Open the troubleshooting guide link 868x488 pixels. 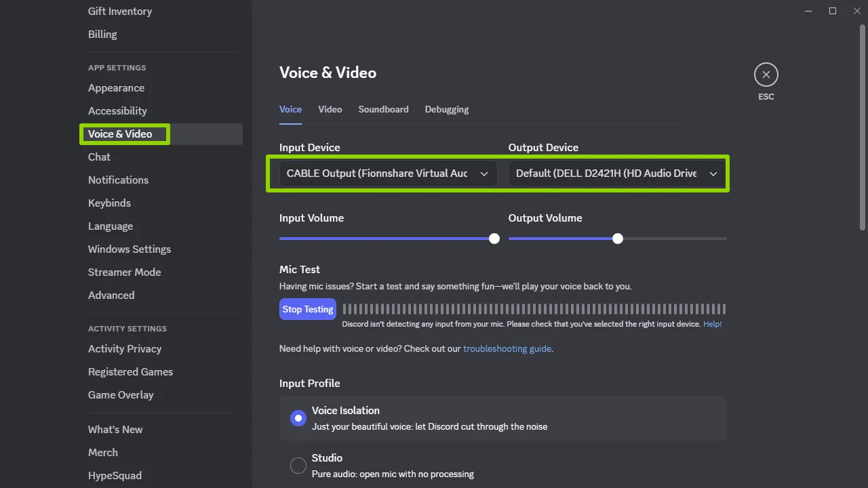pos(507,349)
